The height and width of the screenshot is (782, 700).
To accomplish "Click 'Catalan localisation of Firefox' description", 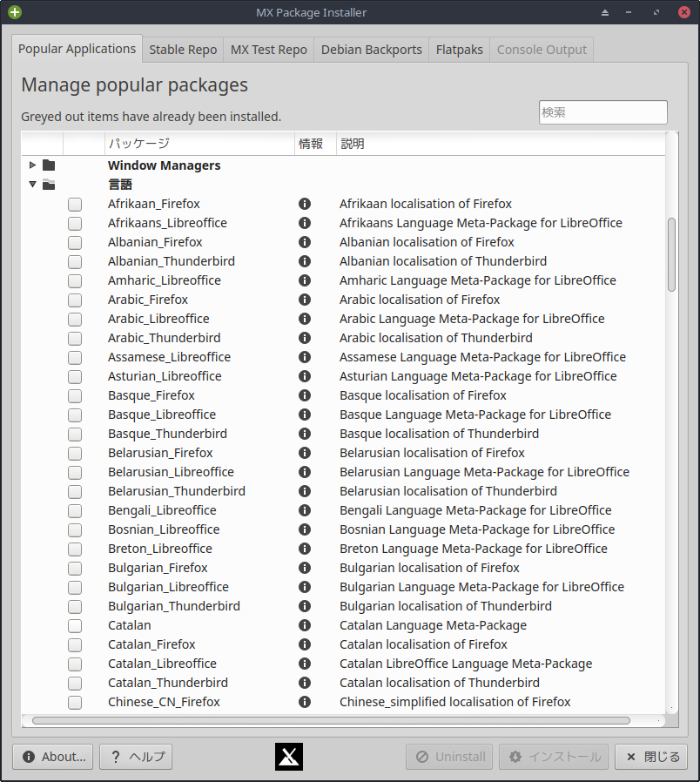I will [x=423, y=644].
